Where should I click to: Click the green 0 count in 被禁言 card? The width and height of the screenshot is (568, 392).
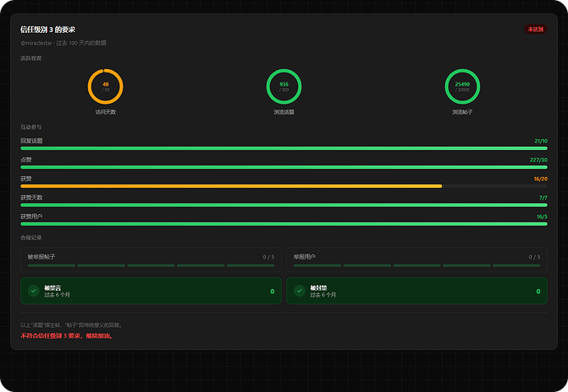click(272, 292)
